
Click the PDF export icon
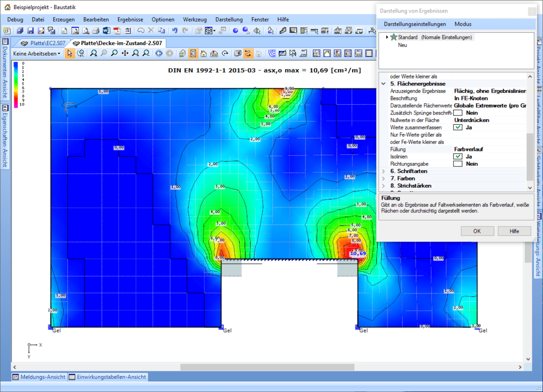pos(116,31)
